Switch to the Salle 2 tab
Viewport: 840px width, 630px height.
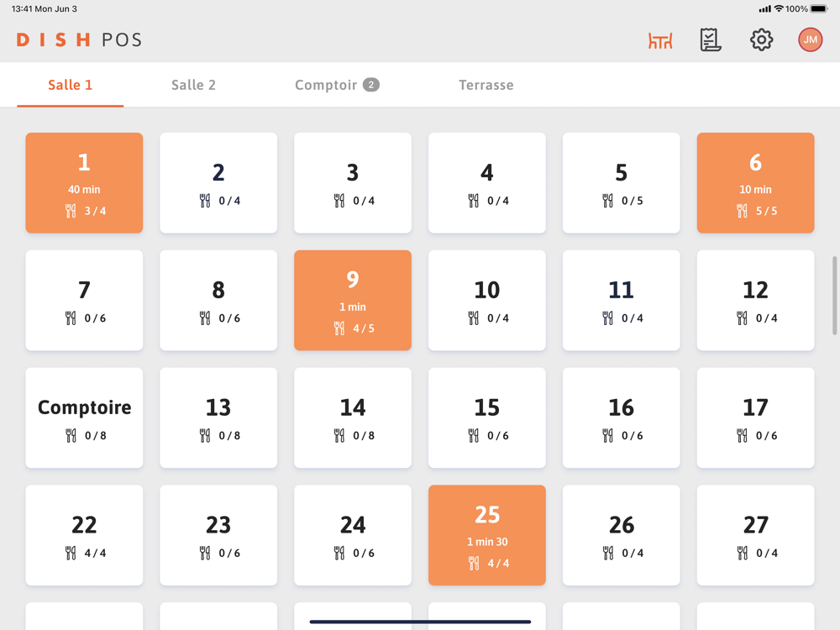pyautogui.click(x=193, y=85)
